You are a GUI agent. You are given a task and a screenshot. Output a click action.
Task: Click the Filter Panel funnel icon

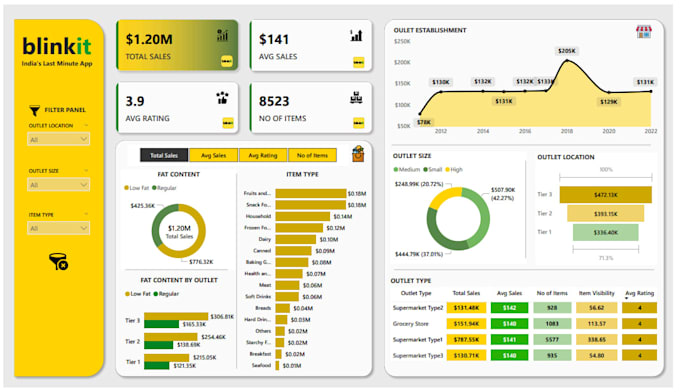point(34,111)
